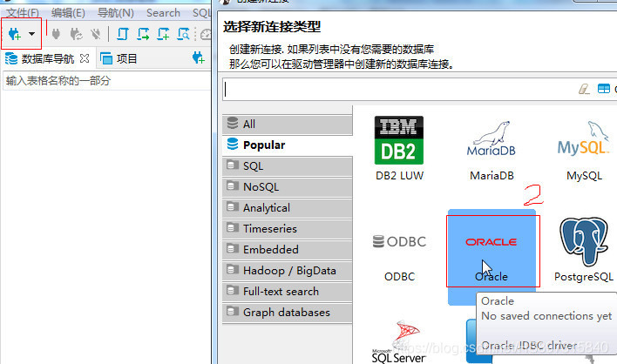Select the Popular category
This screenshot has height=364, width=617.
(x=288, y=145)
